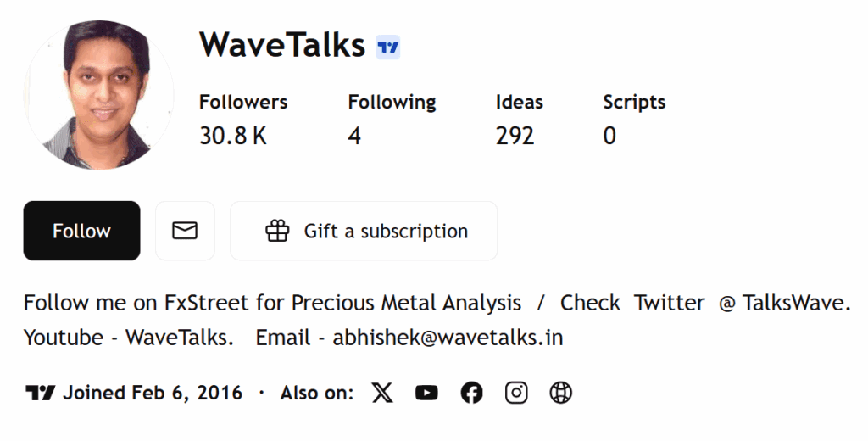Click the Joined Feb 6, 2016 text
This screenshot has width=868, height=441.
pos(153,393)
